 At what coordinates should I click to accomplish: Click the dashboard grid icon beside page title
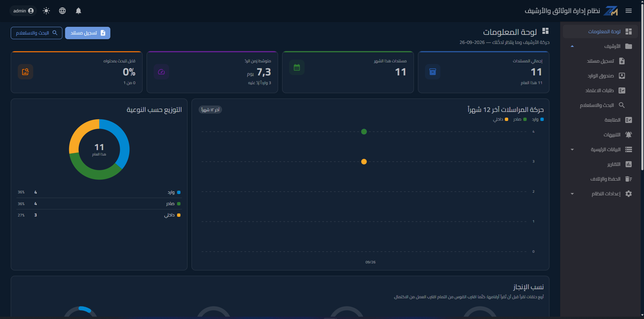pyautogui.click(x=545, y=31)
